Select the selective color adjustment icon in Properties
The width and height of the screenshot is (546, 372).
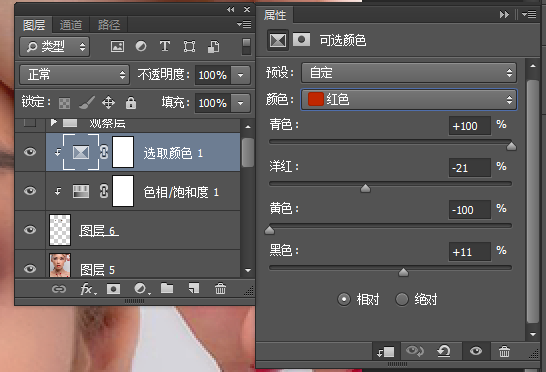pos(278,40)
